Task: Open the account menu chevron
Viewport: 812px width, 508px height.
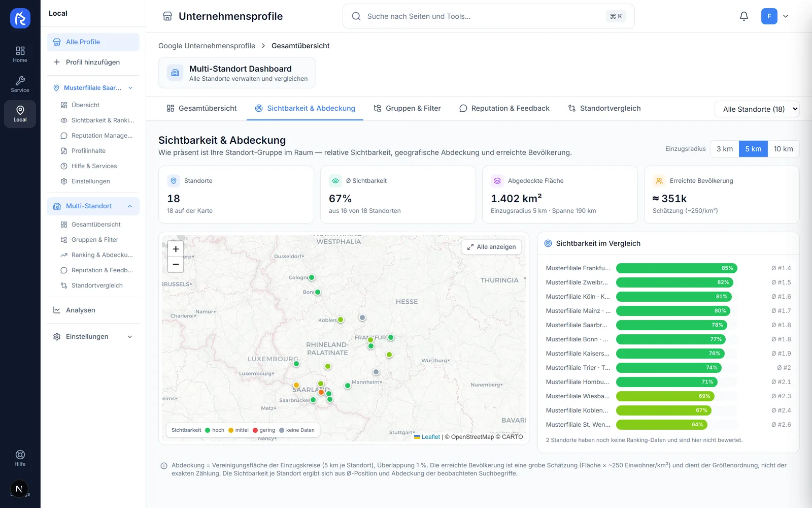Action: click(786, 16)
